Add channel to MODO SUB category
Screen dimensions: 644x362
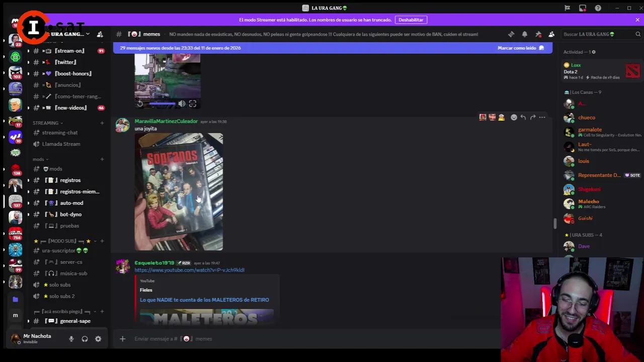[102, 241]
